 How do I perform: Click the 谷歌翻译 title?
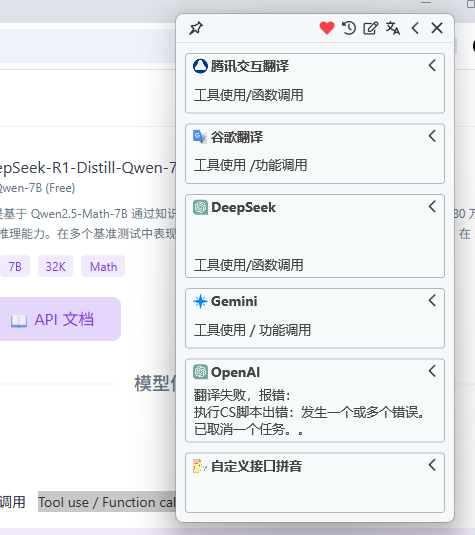[237, 137]
